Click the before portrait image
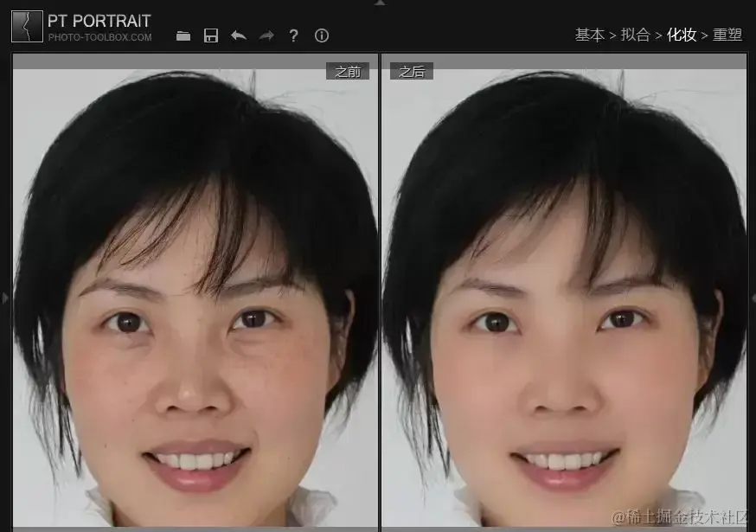The width and height of the screenshot is (756, 532). tap(195, 298)
